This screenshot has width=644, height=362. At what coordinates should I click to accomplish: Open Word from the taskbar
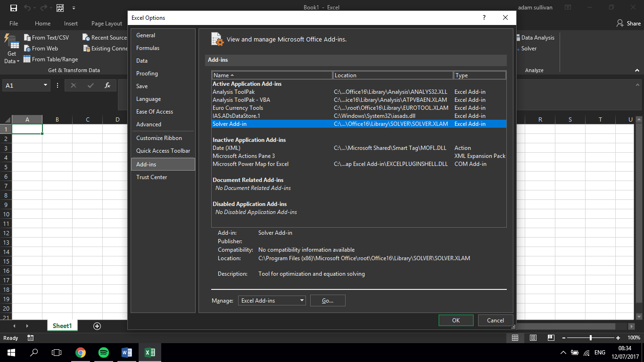pos(126,352)
